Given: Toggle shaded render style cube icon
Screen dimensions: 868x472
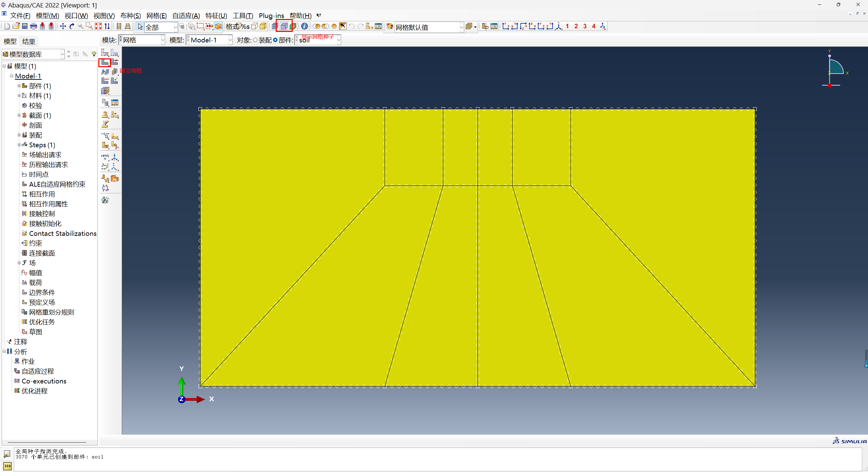Looking at the screenshot, I should point(263,26).
